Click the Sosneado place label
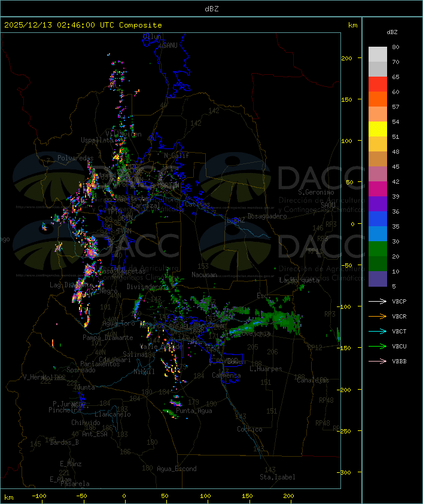Image resolution: width=423 pixels, height=504 pixels. [81, 370]
